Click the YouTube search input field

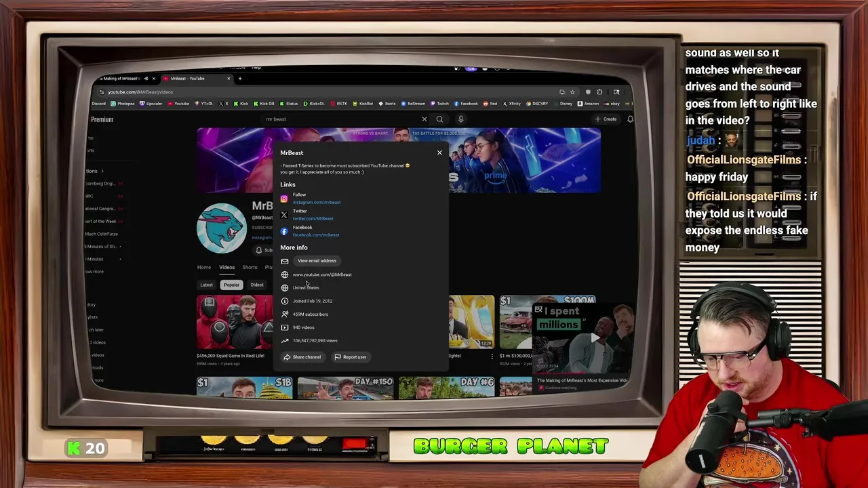(342, 119)
